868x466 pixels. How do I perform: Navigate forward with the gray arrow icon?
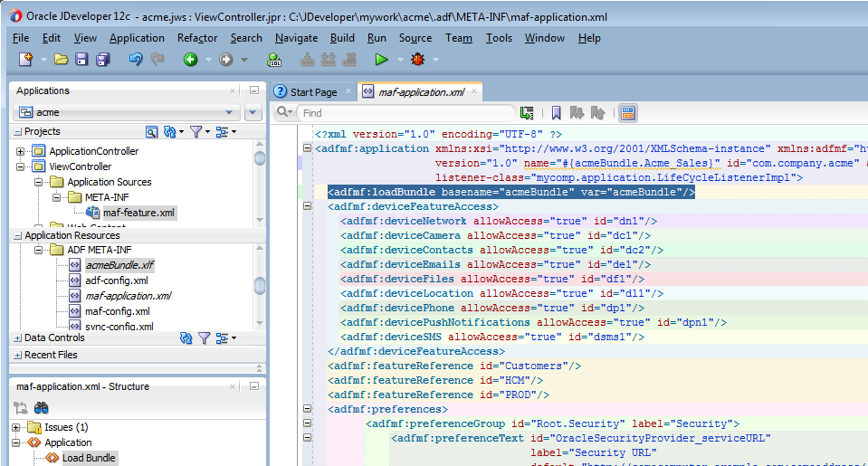[225, 59]
